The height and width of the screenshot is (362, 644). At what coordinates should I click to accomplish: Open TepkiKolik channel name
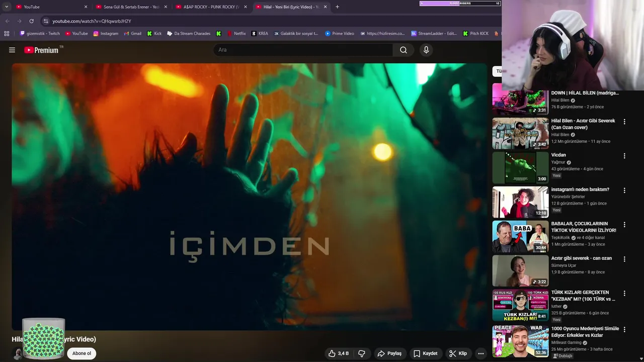coord(561,238)
